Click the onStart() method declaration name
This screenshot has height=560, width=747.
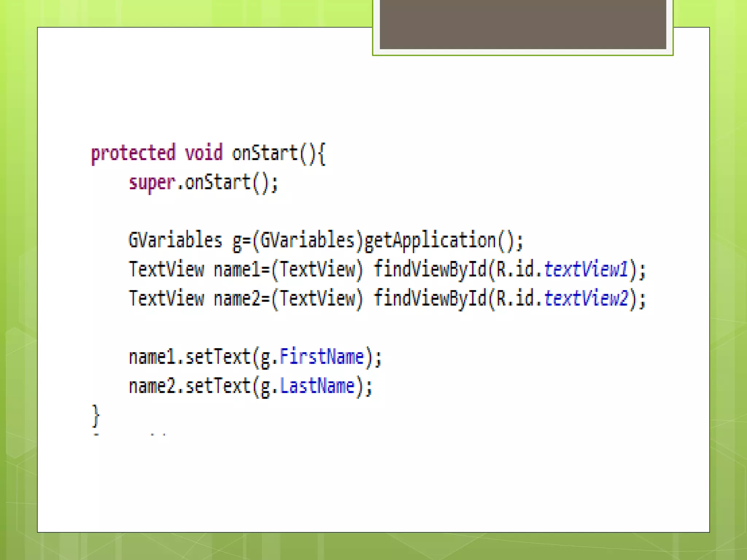tap(265, 153)
